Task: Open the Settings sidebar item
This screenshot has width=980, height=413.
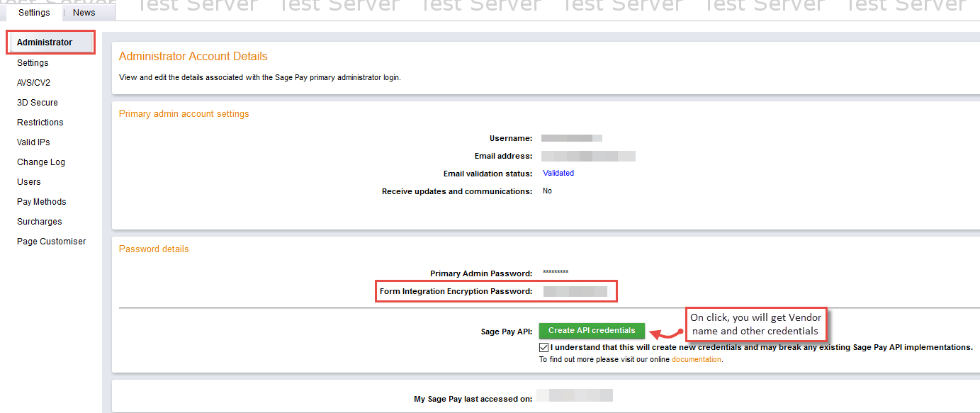Action: tap(33, 63)
